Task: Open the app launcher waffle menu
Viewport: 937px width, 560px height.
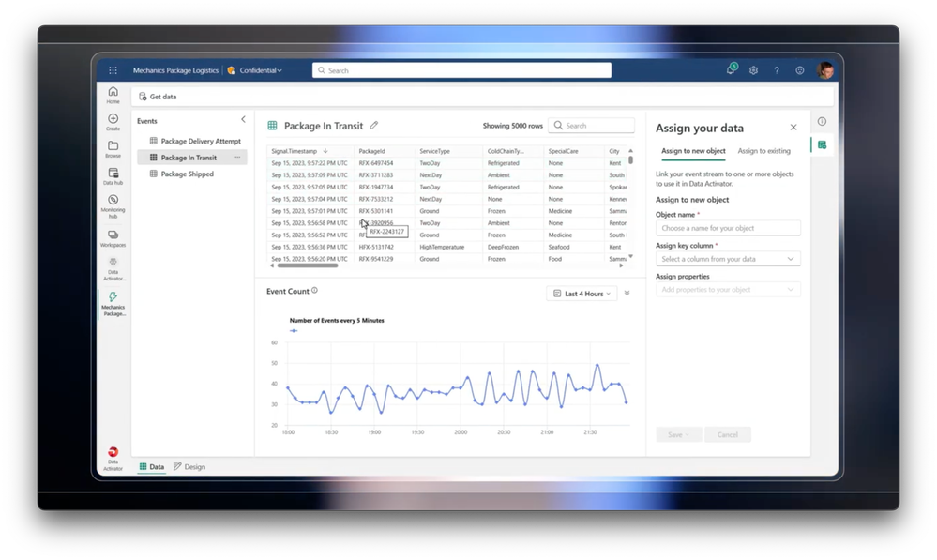Action: (113, 70)
